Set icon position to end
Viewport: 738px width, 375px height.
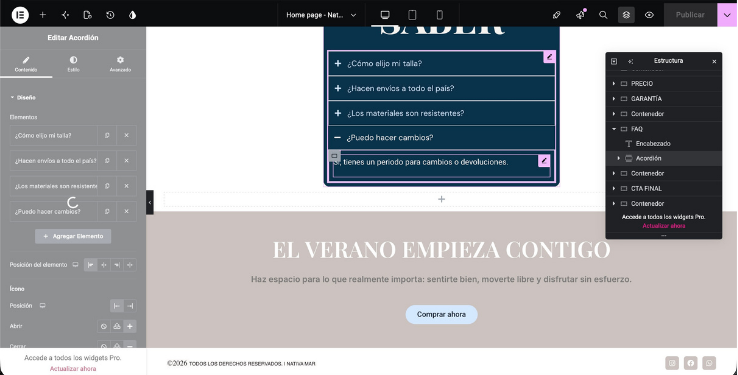[130, 306]
